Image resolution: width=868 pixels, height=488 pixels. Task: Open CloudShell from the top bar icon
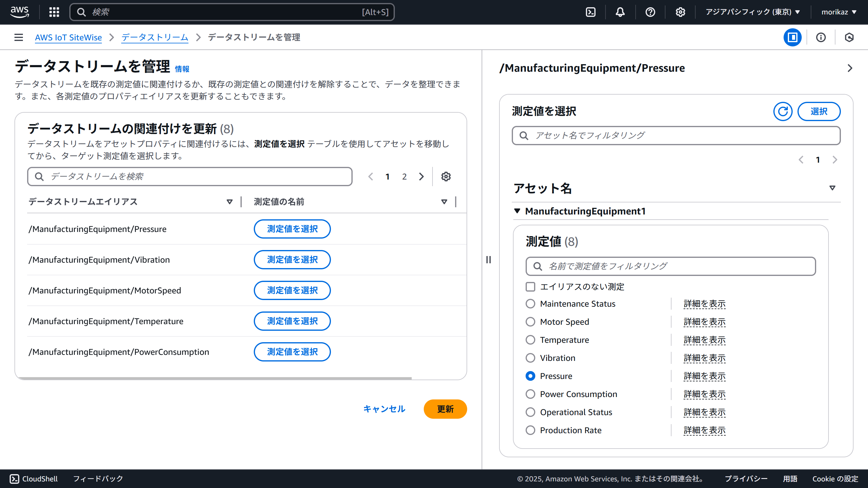pyautogui.click(x=591, y=12)
